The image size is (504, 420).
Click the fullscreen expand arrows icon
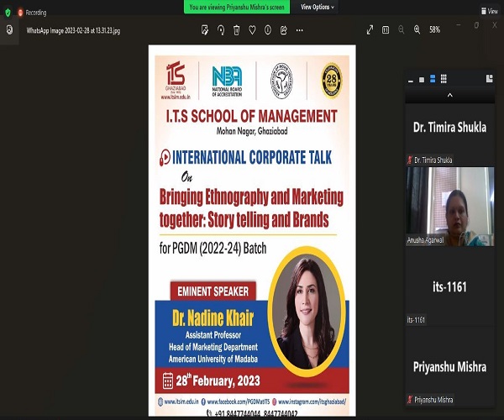(x=370, y=30)
